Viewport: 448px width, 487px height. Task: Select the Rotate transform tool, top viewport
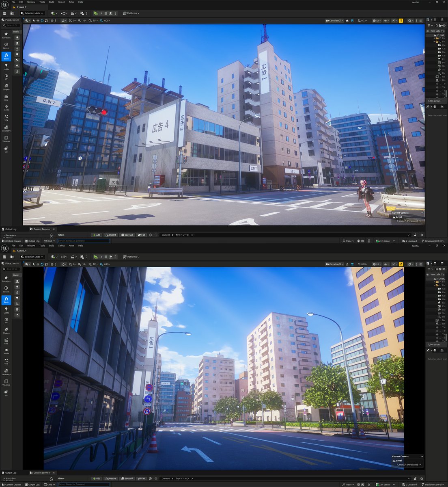click(42, 21)
